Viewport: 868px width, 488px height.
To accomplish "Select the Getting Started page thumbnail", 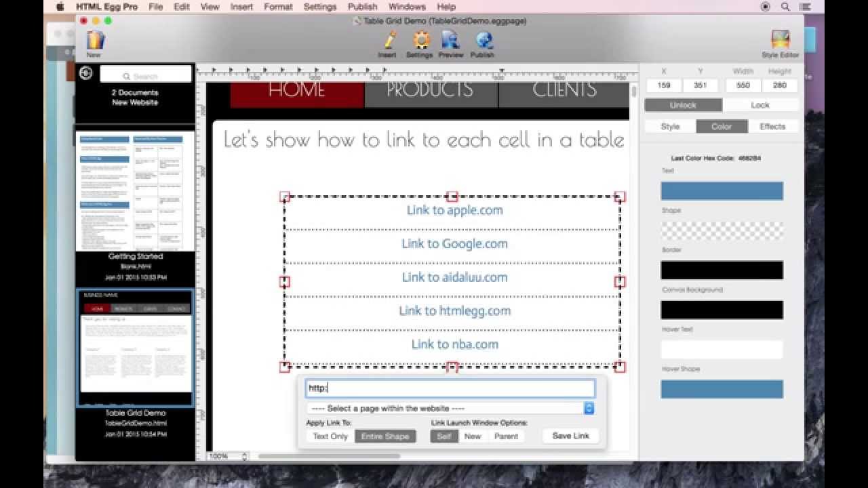I will [x=135, y=191].
